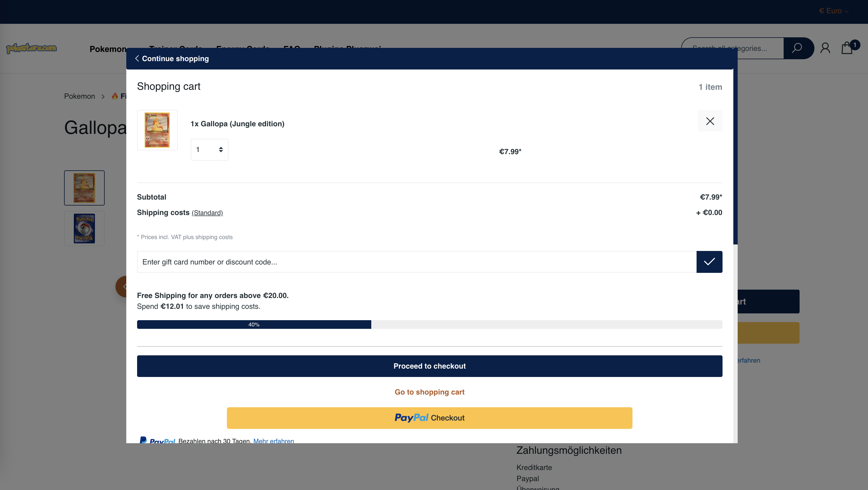Click the free shipping progress bar
This screenshot has width=868, height=490.
(429, 325)
